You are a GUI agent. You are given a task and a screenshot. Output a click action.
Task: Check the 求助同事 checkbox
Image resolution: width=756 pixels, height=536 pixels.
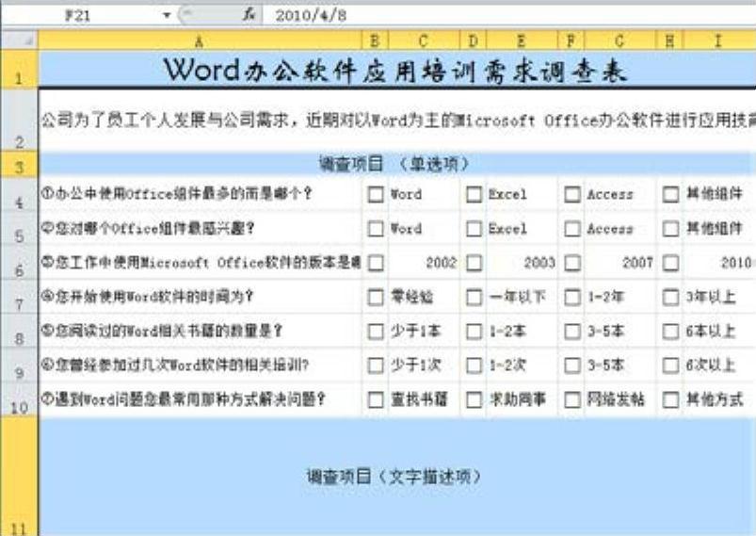474,400
